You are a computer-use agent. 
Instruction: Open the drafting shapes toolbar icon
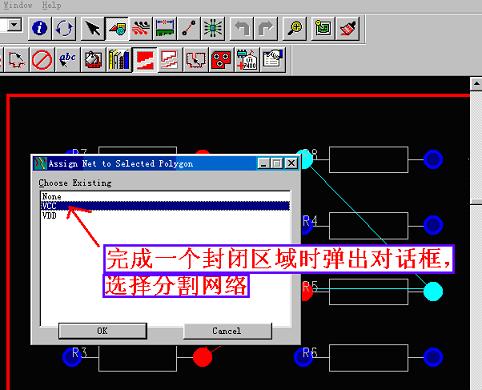(117, 28)
